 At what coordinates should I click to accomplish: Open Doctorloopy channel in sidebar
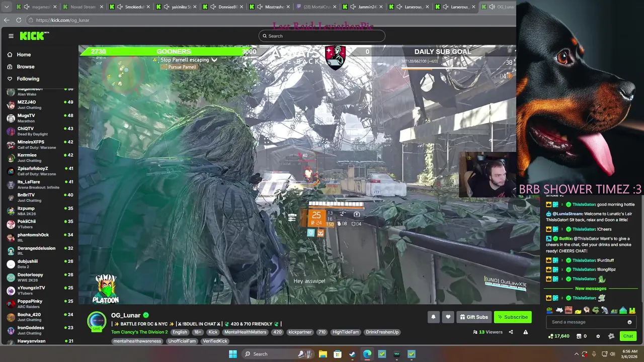tap(39, 277)
